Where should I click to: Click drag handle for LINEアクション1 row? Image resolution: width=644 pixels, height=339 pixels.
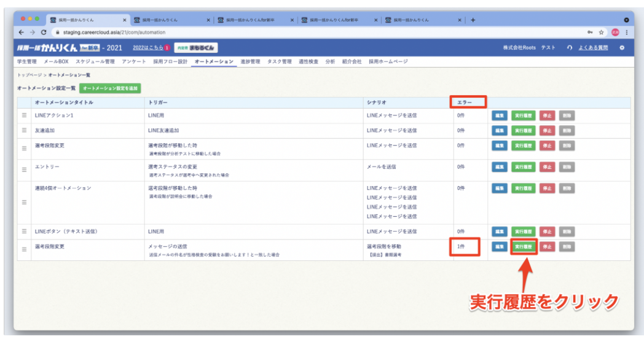point(25,114)
